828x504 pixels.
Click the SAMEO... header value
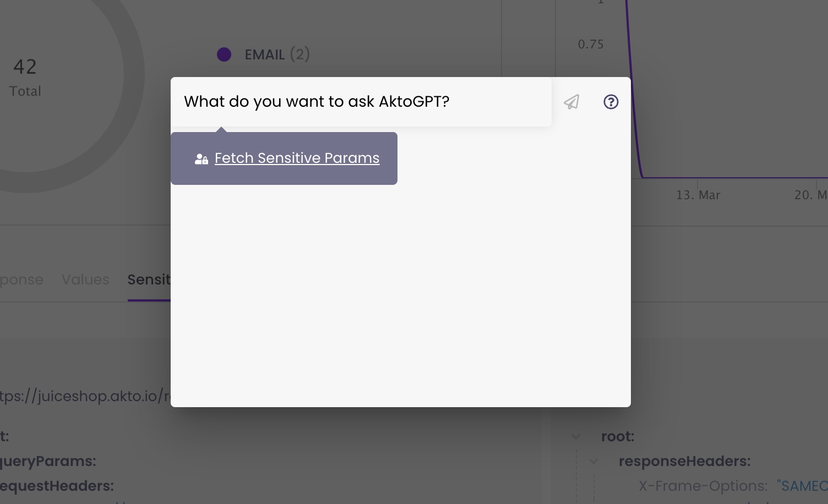coord(802,486)
